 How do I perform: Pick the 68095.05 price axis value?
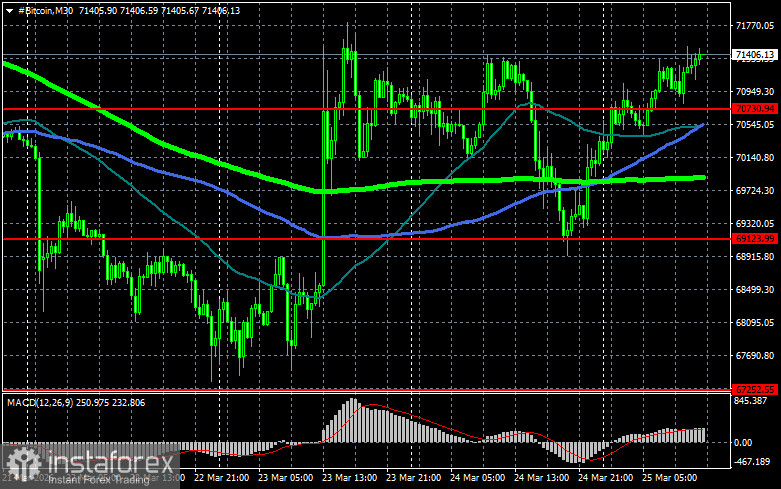(755, 323)
